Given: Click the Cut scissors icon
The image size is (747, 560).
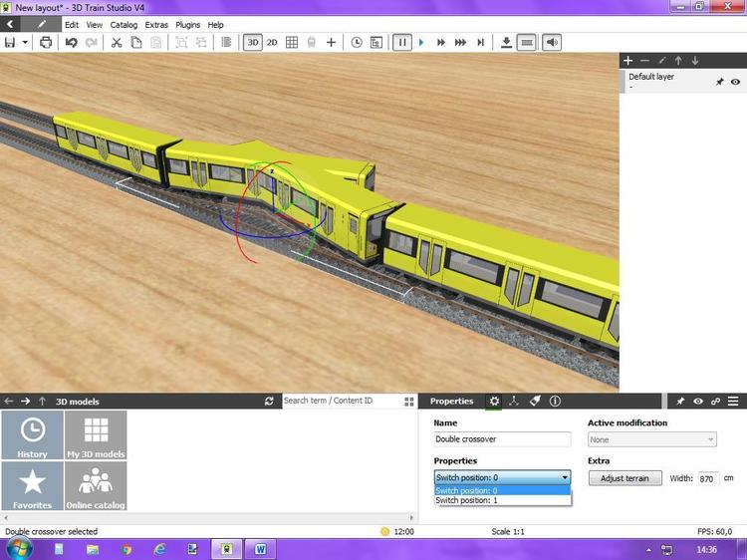Looking at the screenshot, I should click(x=117, y=43).
